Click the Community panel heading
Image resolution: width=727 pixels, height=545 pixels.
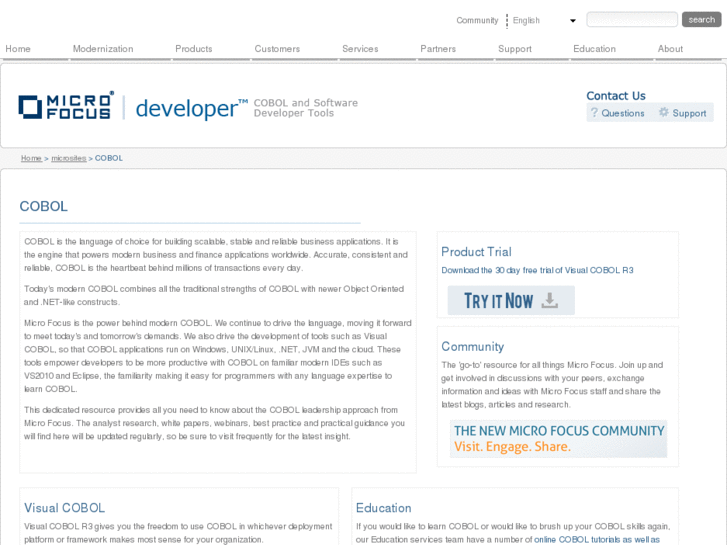(472, 346)
